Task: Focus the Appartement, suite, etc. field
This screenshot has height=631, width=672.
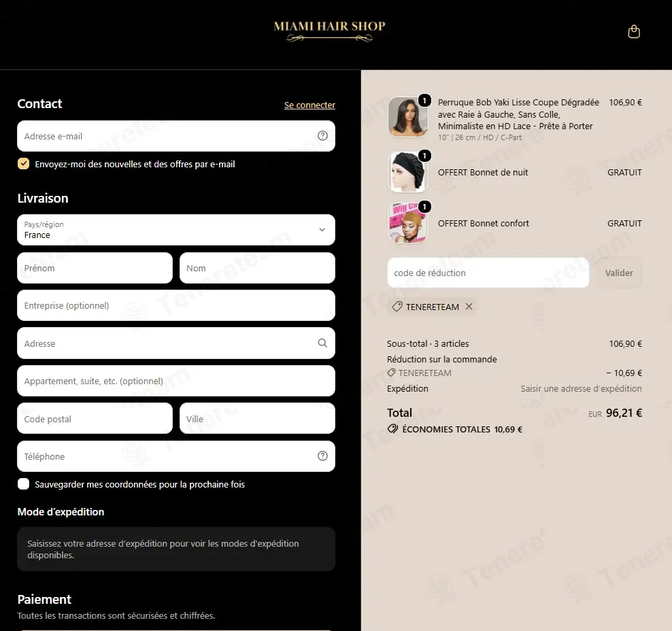Action: tap(176, 381)
